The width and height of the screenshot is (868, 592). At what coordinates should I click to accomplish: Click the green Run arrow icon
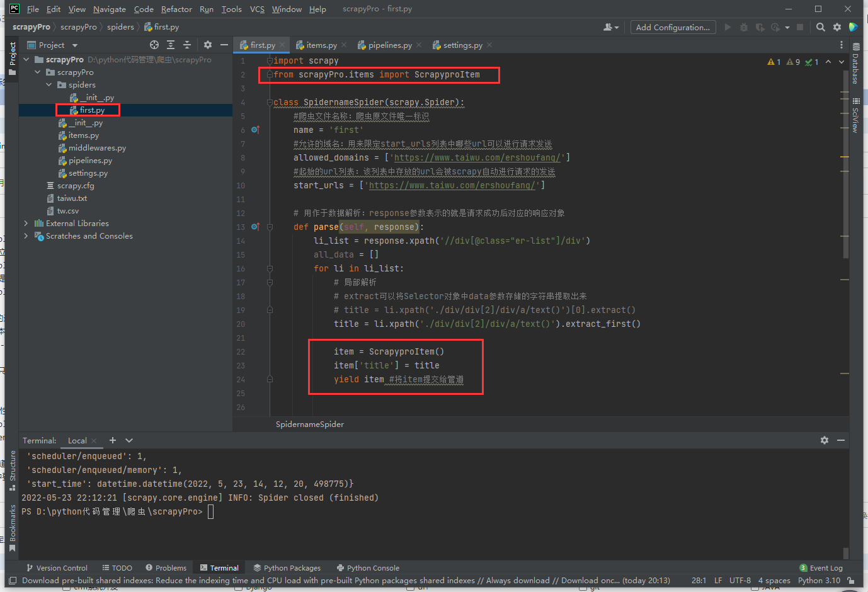[728, 27]
